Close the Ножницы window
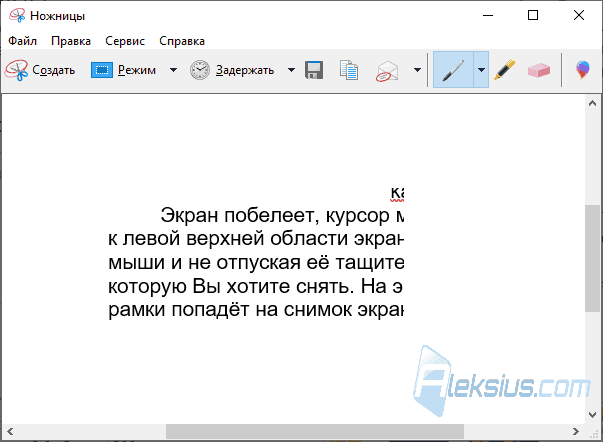 (579, 15)
